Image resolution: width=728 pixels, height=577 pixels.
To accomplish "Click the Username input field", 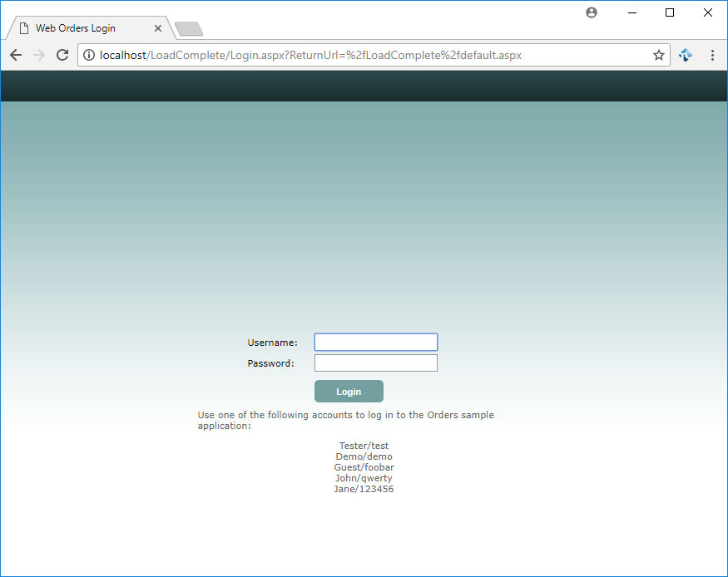I will [376, 343].
